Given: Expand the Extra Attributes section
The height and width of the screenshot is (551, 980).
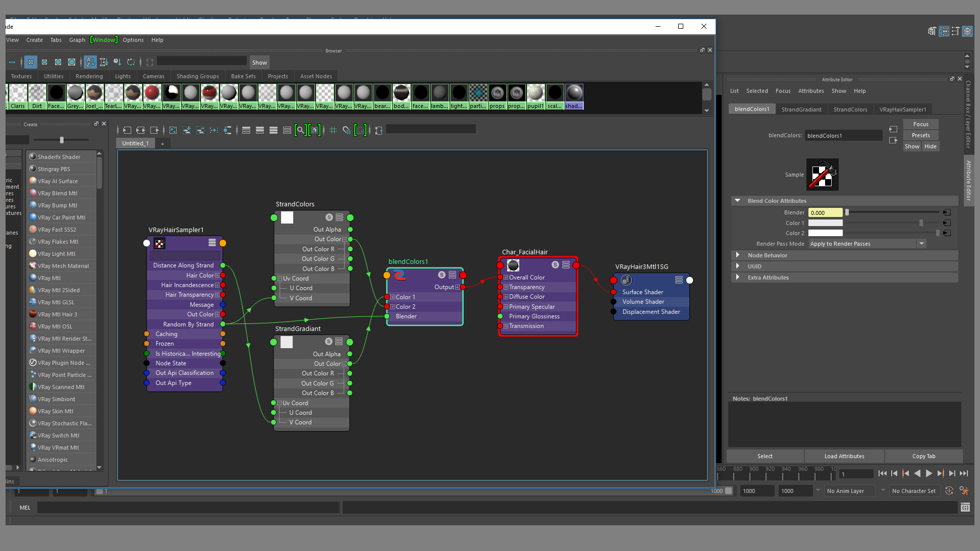Looking at the screenshot, I should 738,278.
